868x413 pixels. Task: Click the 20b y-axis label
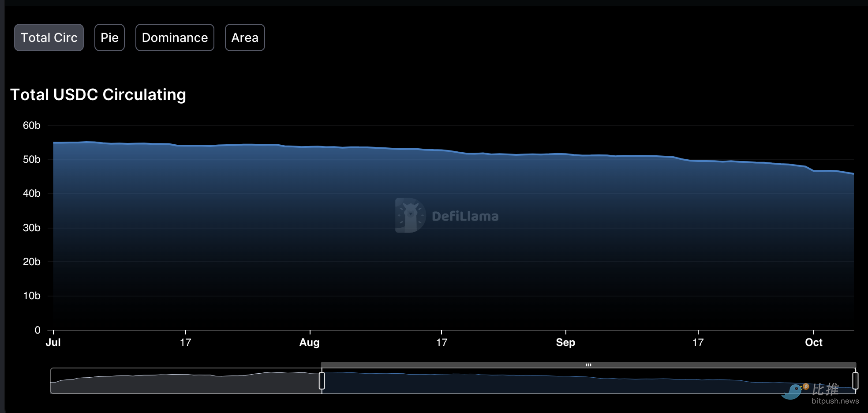tap(32, 262)
